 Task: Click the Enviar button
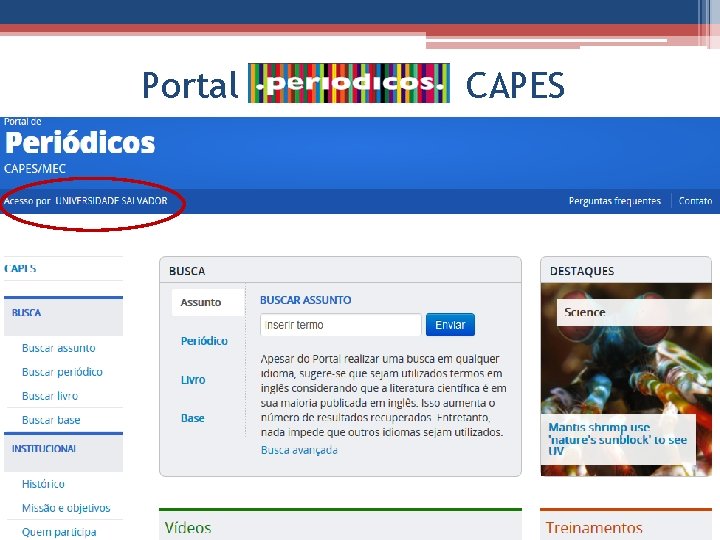click(x=450, y=325)
